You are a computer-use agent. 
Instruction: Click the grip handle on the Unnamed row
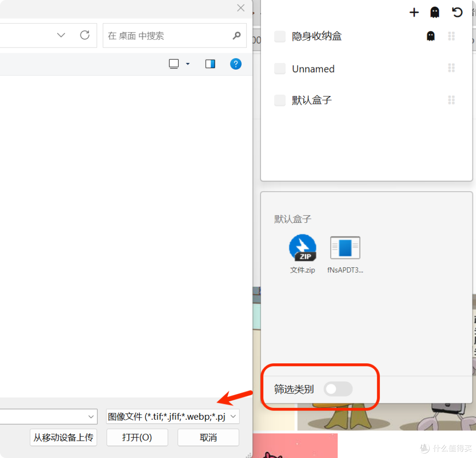click(x=451, y=68)
